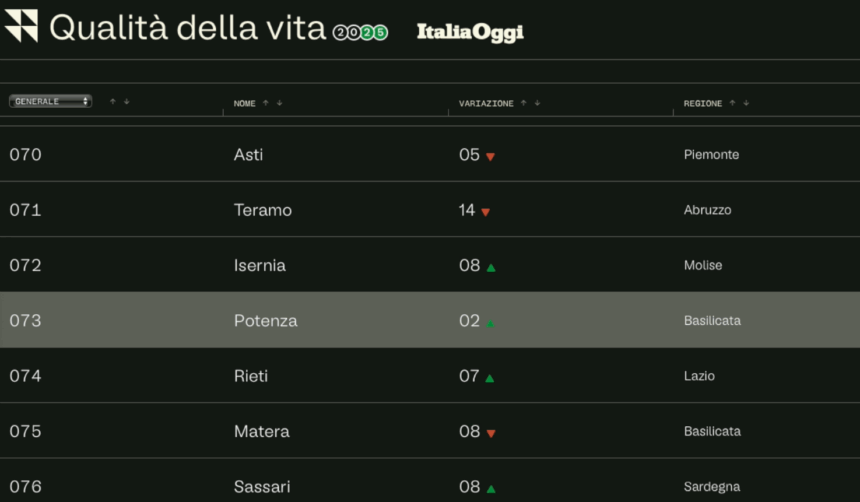Sort Nome column ascending
Image resolution: width=860 pixels, height=502 pixels.
pos(266,103)
